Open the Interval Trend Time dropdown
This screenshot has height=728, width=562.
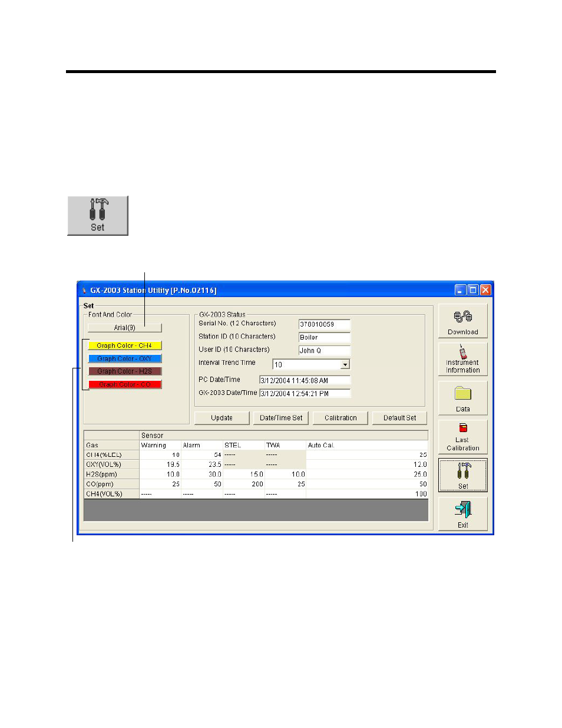point(345,364)
